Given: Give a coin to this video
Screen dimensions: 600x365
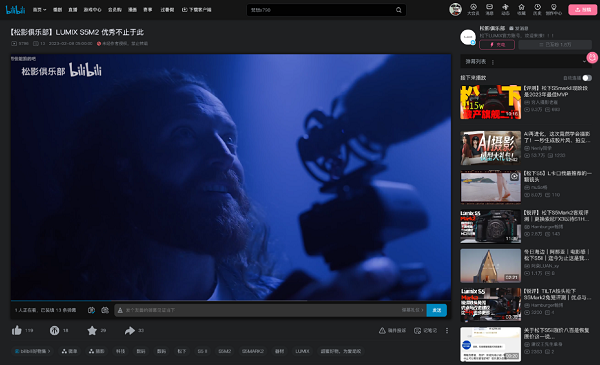Looking at the screenshot, I should [x=54, y=330].
